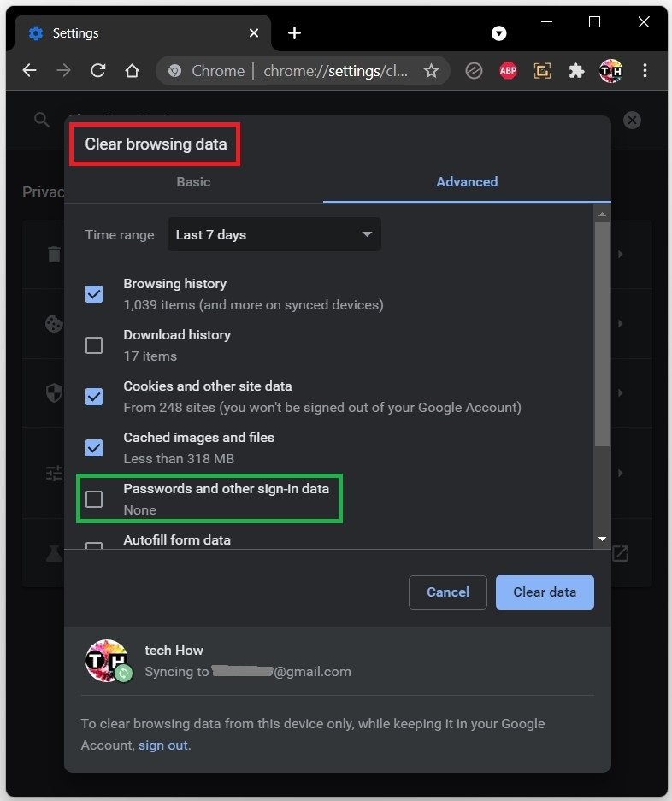Click the browser reload icon
This screenshot has height=801, width=672.
pyautogui.click(x=98, y=71)
